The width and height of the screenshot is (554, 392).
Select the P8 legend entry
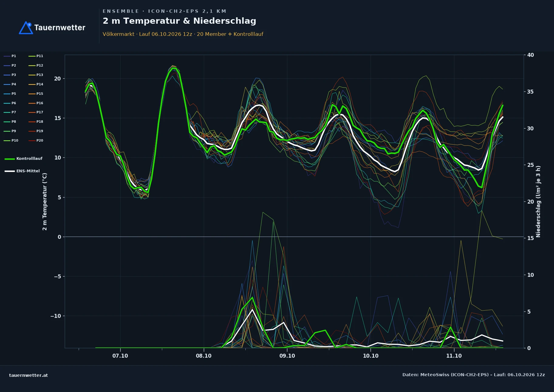click(x=10, y=122)
